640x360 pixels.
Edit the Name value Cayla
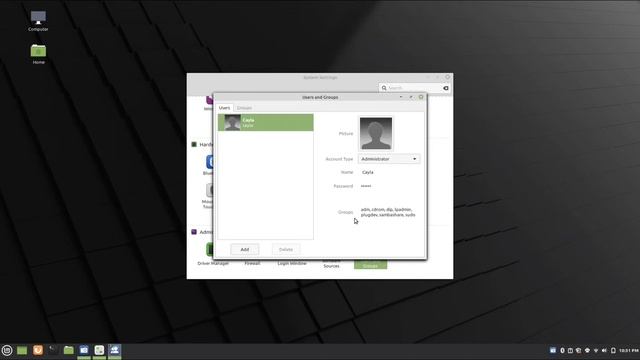point(368,172)
